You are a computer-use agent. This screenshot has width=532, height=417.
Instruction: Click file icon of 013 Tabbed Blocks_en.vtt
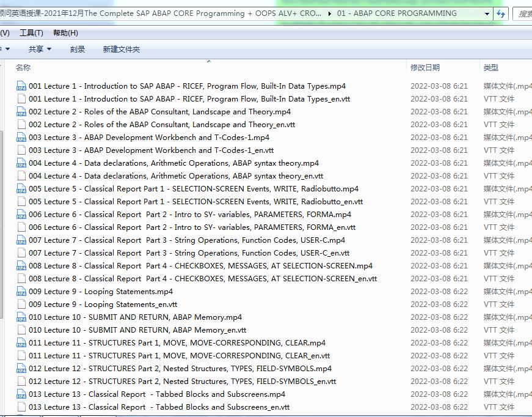click(21, 407)
